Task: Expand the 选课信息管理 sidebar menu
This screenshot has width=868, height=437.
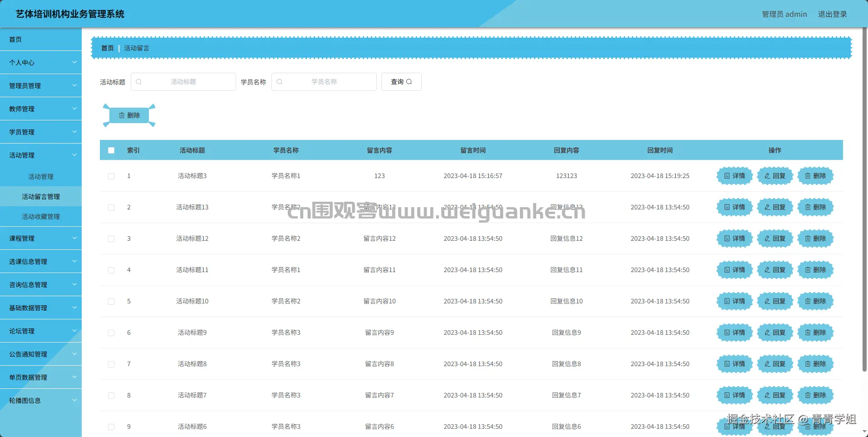Action: tap(41, 262)
